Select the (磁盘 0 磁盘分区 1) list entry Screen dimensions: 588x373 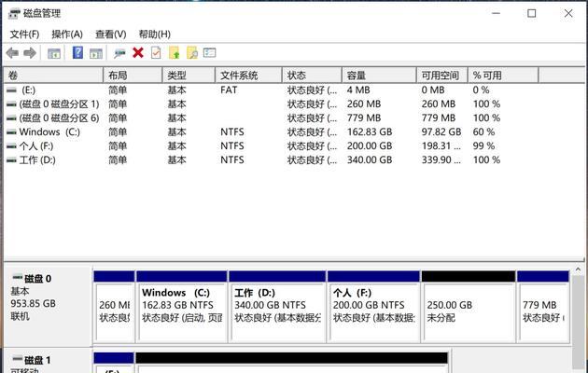tap(59, 104)
